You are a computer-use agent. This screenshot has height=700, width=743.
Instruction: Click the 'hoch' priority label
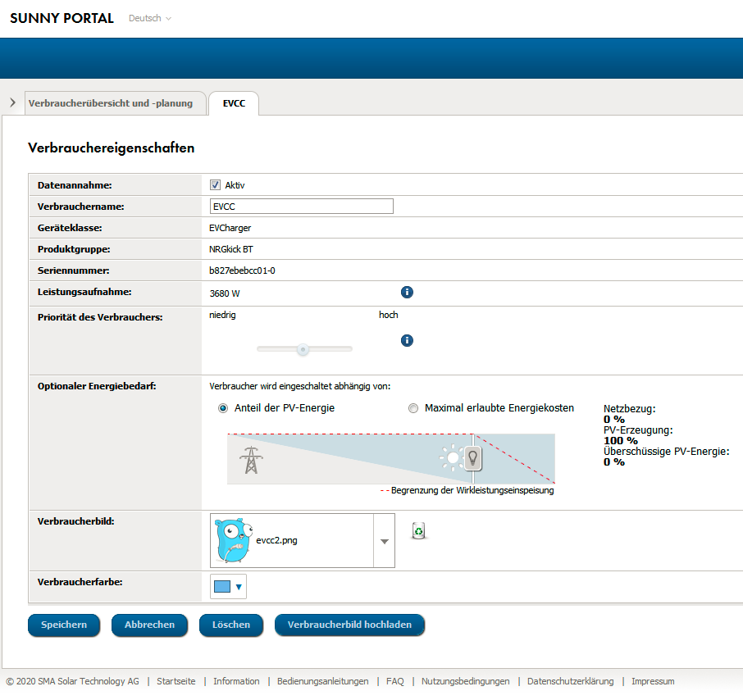click(x=389, y=315)
